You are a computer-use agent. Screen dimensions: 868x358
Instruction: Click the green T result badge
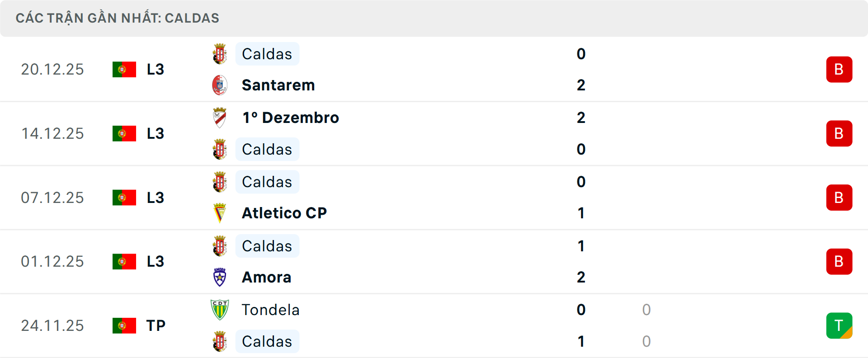839,325
